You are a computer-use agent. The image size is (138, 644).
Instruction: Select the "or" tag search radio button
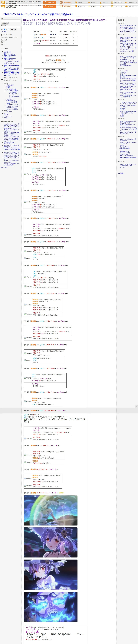(x=8, y=29)
